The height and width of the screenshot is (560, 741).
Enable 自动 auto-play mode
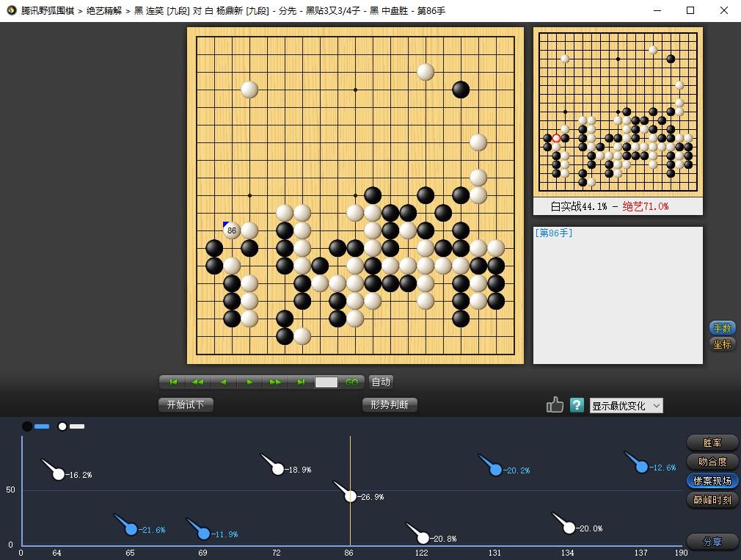pos(380,382)
